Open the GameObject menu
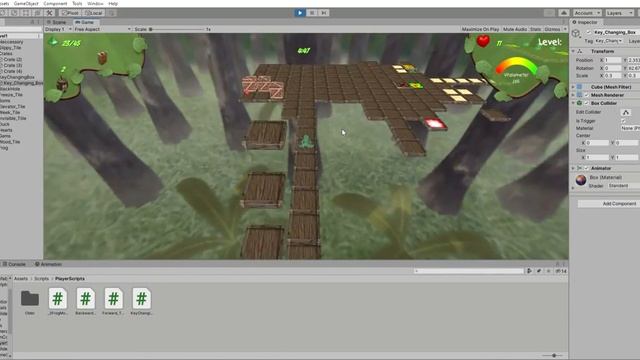 [x=26, y=3]
